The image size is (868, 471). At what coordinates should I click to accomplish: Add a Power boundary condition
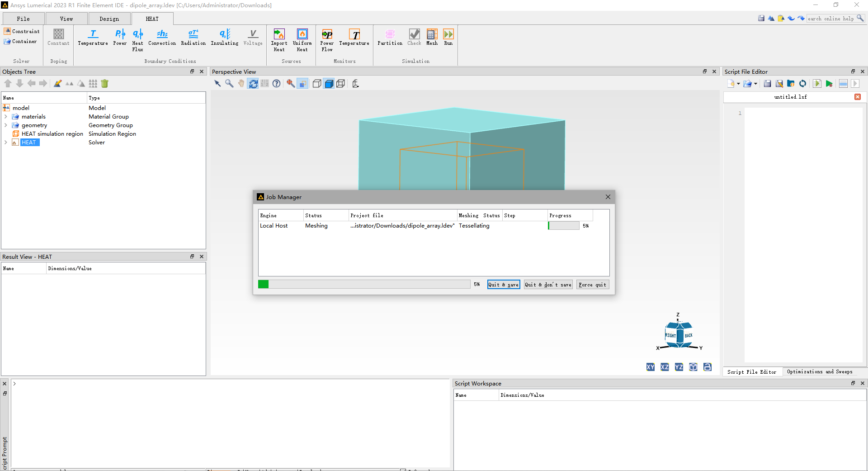[120, 38]
